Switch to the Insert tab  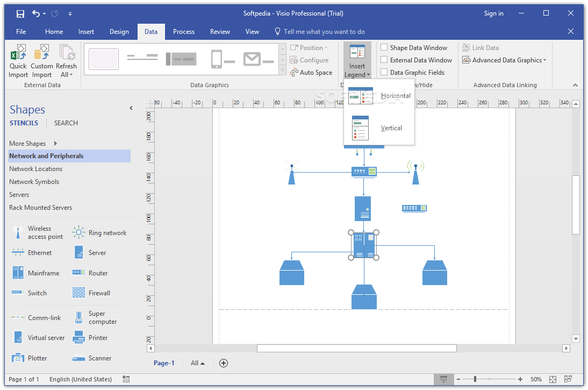point(86,32)
